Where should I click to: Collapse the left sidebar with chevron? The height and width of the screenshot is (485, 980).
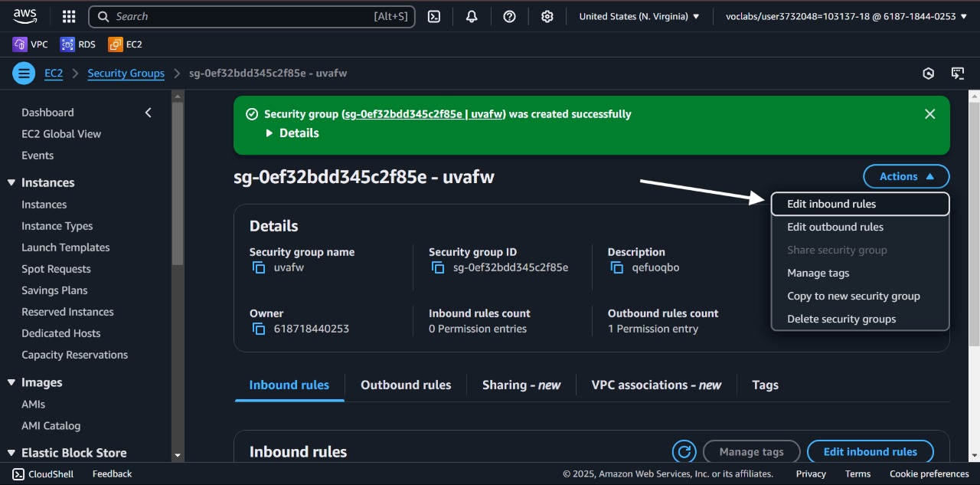pyautogui.click(x=149, y=113)
